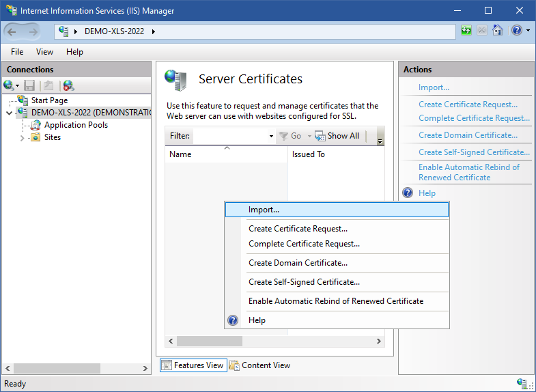
Task: Open the dropdown arrow beside Go
Action: [309, 136]
